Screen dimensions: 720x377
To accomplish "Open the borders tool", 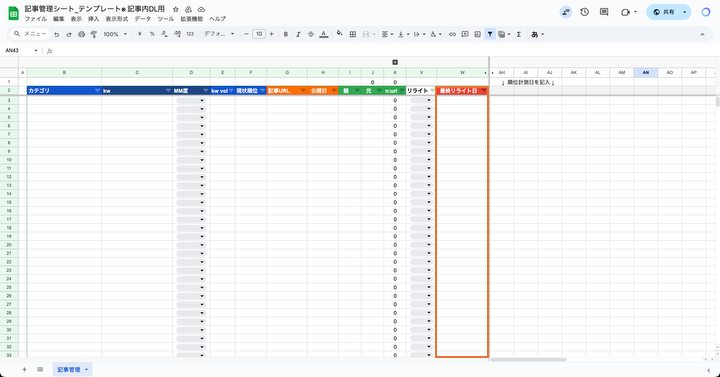I will click(353, 34).
